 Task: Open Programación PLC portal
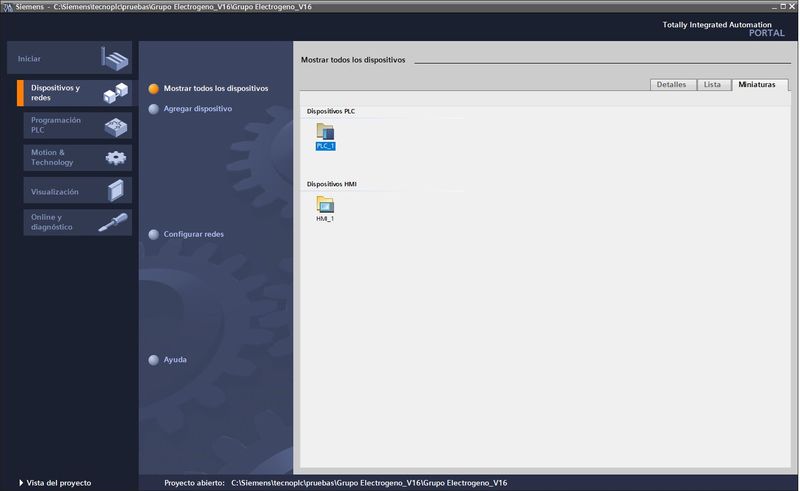click(x=78, y=125)
